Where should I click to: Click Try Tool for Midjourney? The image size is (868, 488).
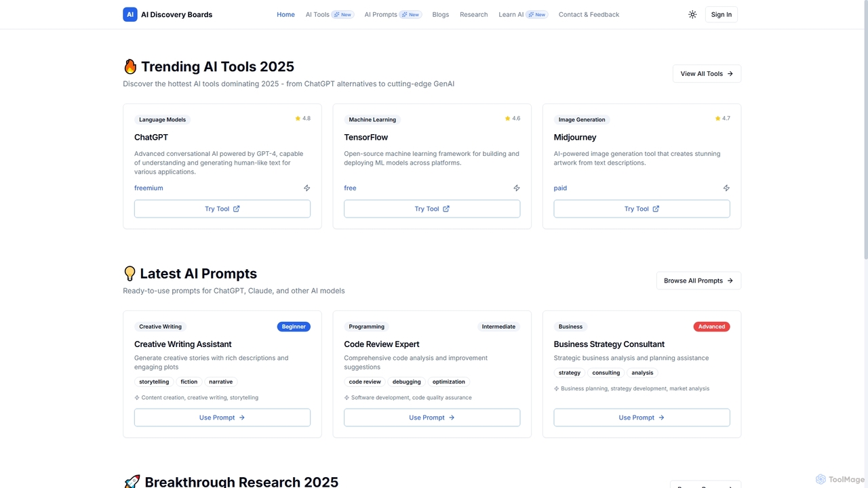pyautogui.click(x=642, y=209)
